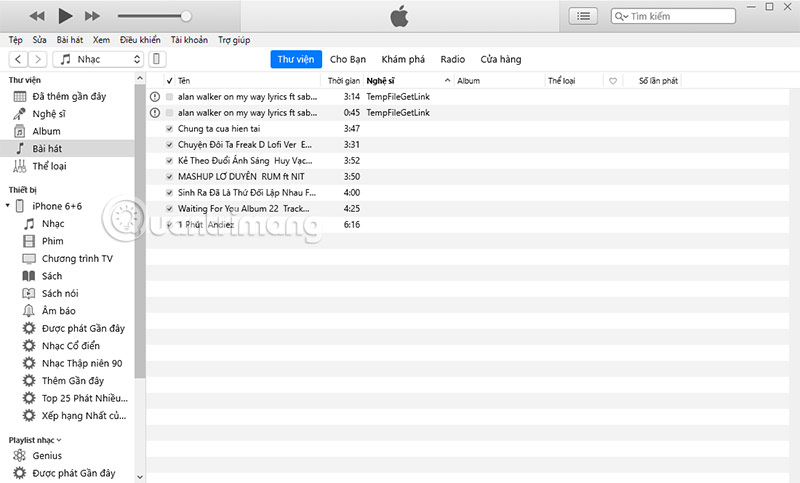Image resolution: width=800 pixels, height=483 pixels.
Task: Open the Xem menu
Action: pyautogui.click(x=101, y=40)
